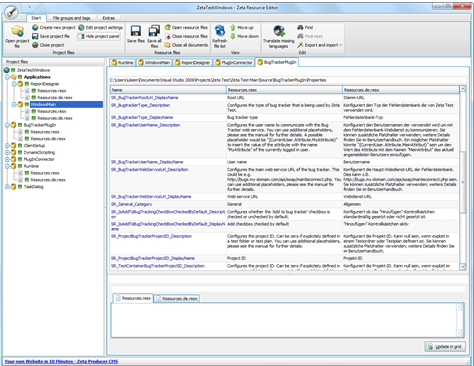474x366 pixels.
Task: Click the Find binoculars button
Action: [305, 28]
